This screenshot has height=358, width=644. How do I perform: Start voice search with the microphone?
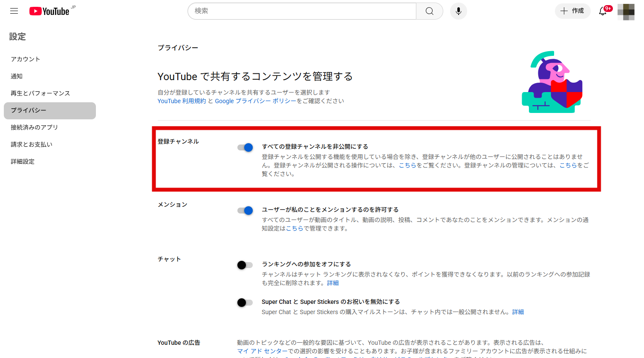[x=459, y=11]
